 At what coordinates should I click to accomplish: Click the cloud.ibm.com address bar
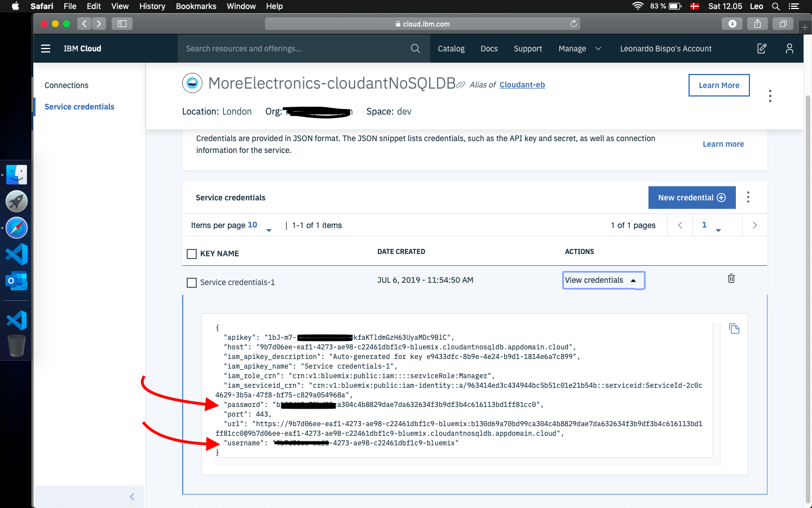point(422,24)
